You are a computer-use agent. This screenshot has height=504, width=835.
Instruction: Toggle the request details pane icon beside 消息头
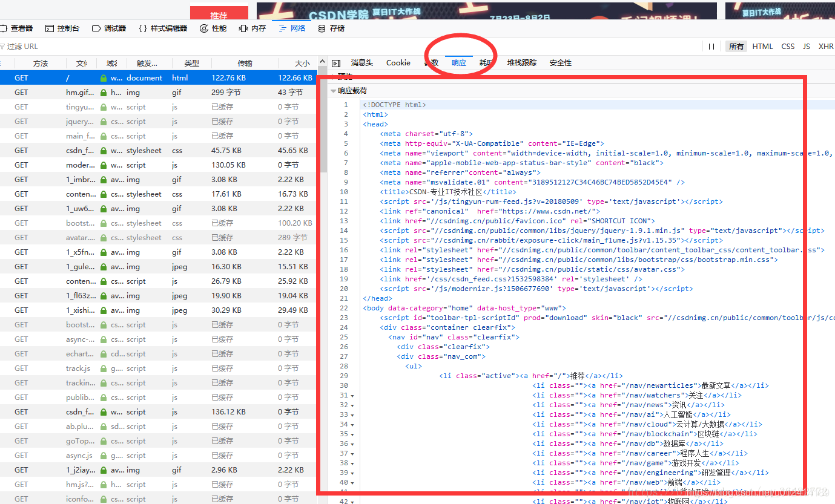(x=336, y=63)
